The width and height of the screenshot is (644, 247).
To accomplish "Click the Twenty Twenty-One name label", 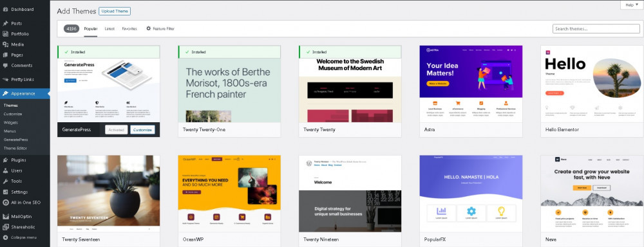I will point(204,130).
